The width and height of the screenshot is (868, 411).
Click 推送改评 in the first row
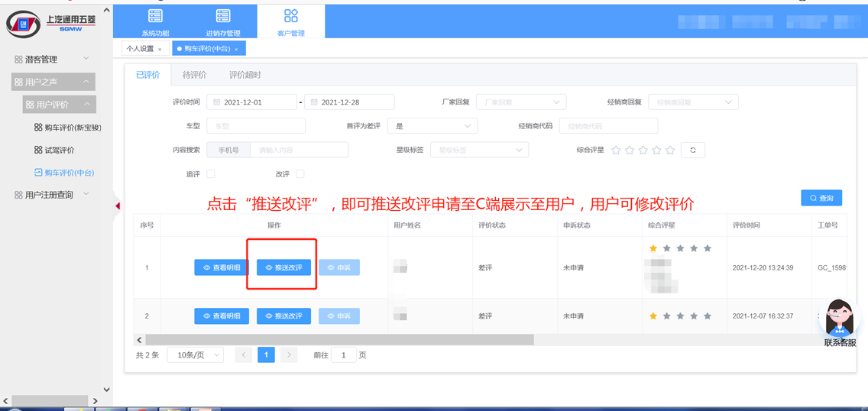coord(283,267)
